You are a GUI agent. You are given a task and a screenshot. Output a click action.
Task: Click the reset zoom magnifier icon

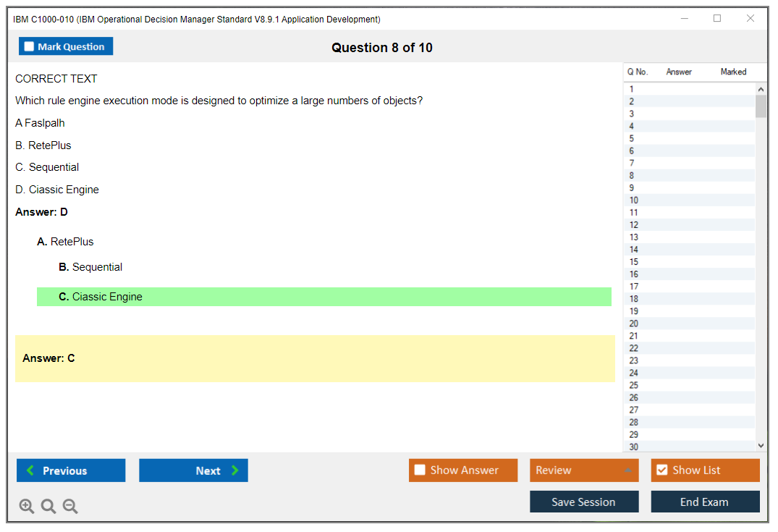tap(48, 506)
